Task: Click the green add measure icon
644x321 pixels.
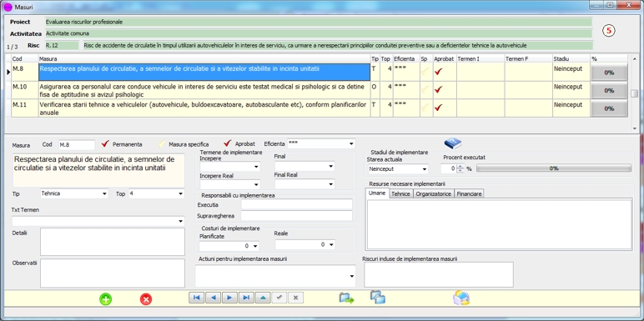Action: [x=106, y=299]
